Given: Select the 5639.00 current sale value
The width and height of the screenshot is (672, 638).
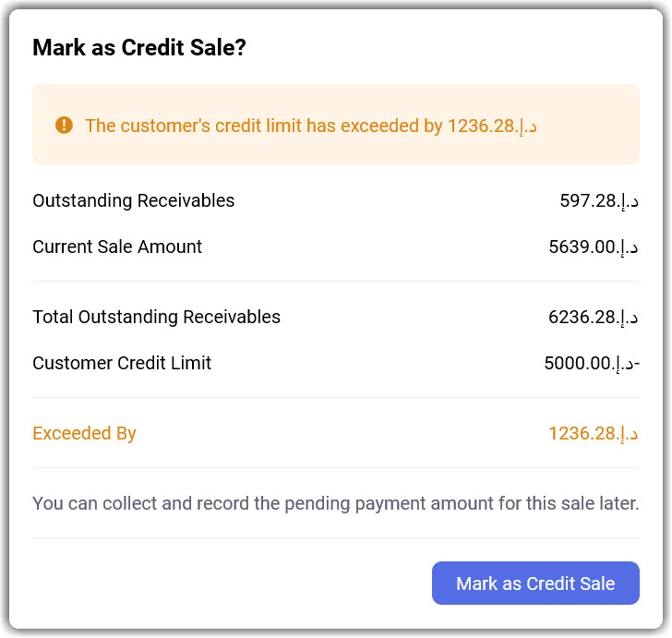Looking at the screenshot, I should tap(594, 247).
